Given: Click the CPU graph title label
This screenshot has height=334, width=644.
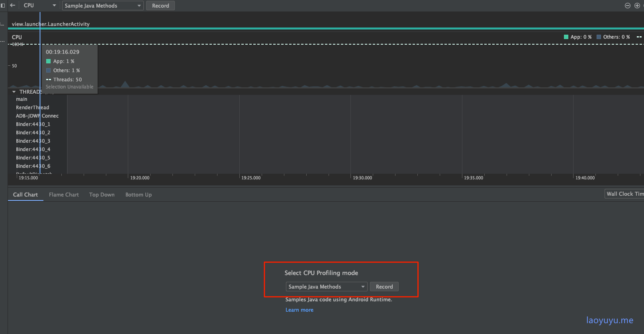Looking at the screenshot, I should pos(17,37).
